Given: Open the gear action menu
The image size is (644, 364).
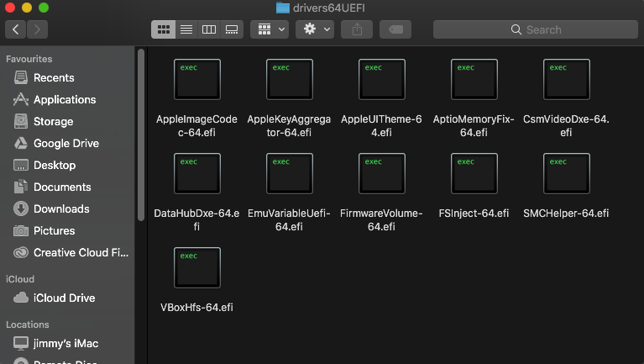Looking at the screenshot, I should tap(315, 29).
